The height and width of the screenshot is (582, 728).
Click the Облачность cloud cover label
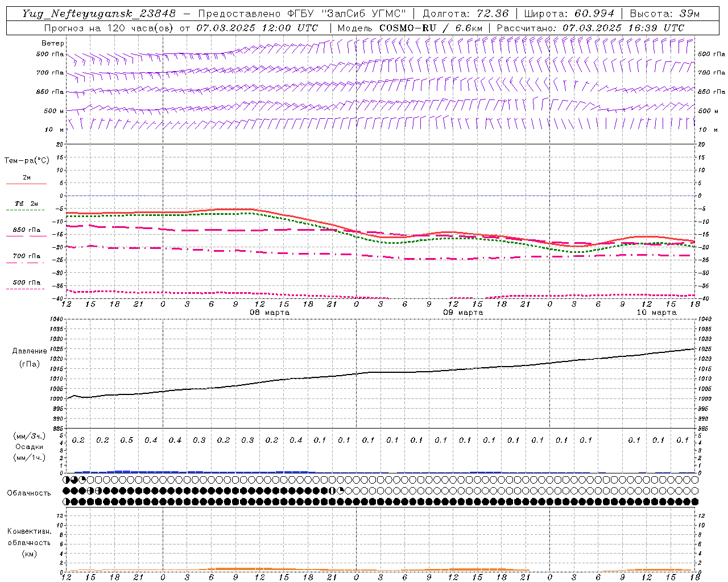point(29,493)
